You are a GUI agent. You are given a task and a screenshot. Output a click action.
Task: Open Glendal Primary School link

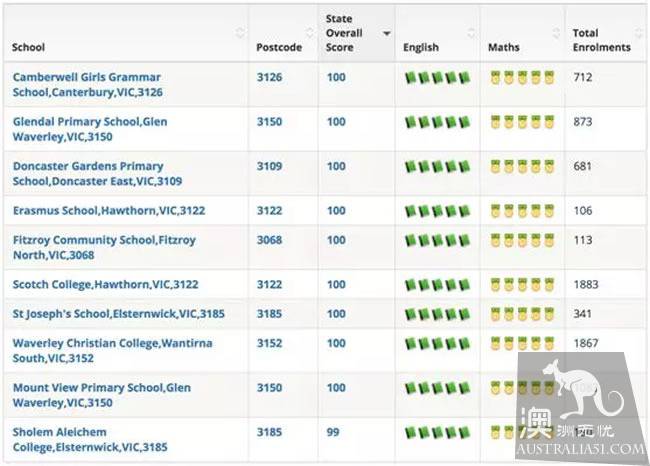(x=90, y=129)
